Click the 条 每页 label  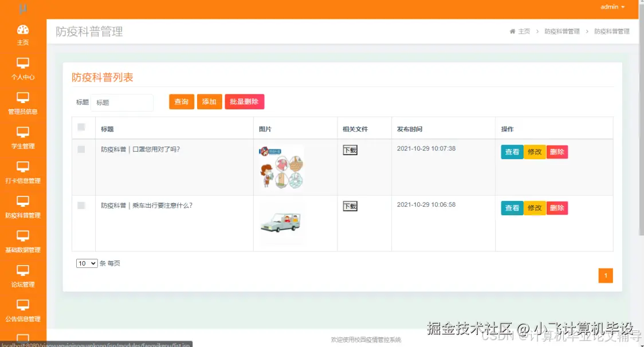pyautogui.click(x=109, y=263)
